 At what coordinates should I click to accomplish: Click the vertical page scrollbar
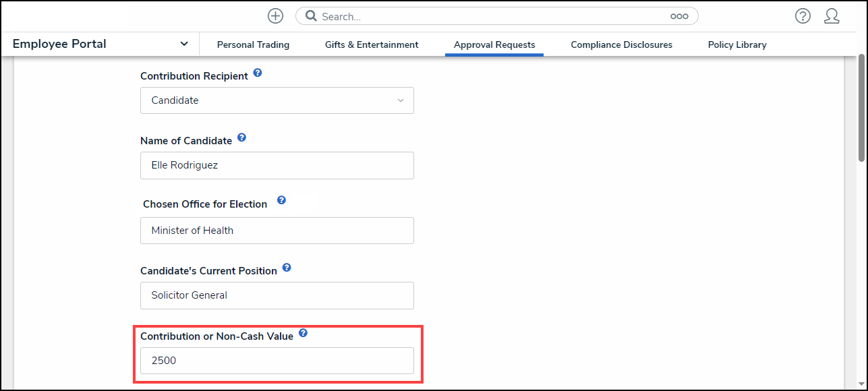click(861, 108)
